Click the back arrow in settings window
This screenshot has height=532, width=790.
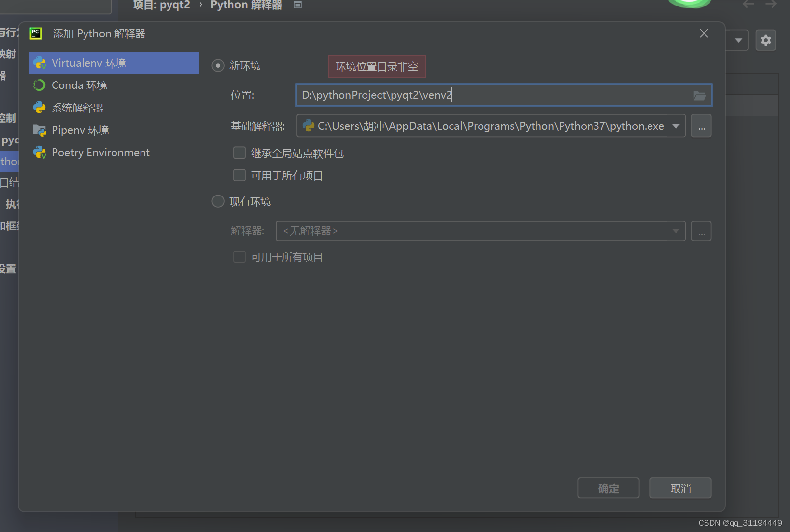[748, 4]
